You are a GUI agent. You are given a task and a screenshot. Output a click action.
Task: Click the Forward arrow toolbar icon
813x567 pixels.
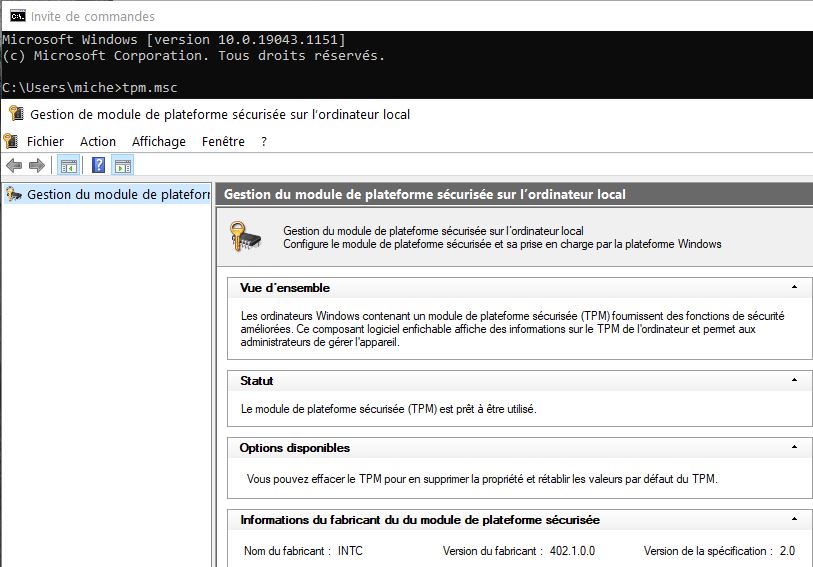(37, 166)
